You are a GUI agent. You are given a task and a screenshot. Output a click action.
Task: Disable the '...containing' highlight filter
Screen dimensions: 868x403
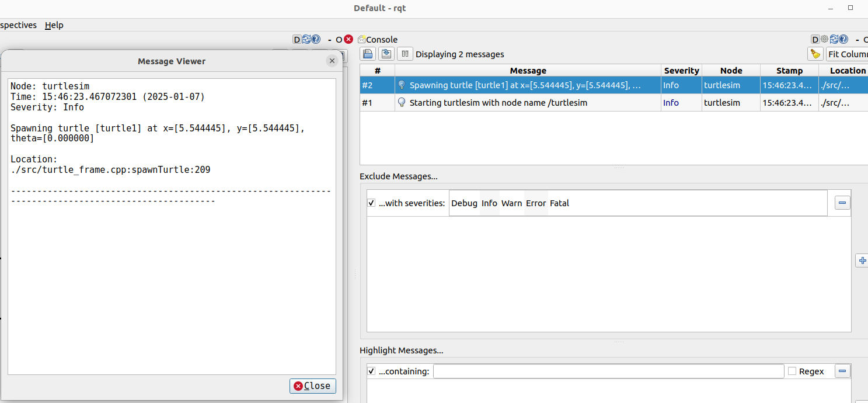(371, 371)
